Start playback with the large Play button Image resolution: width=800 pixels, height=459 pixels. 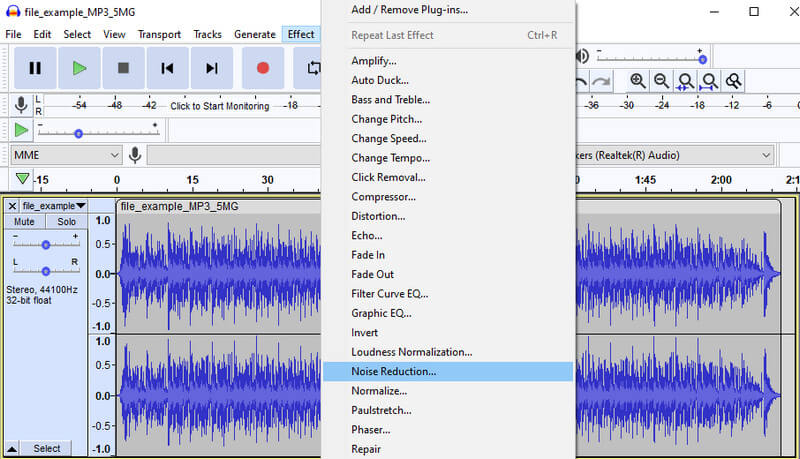point(79,68)
